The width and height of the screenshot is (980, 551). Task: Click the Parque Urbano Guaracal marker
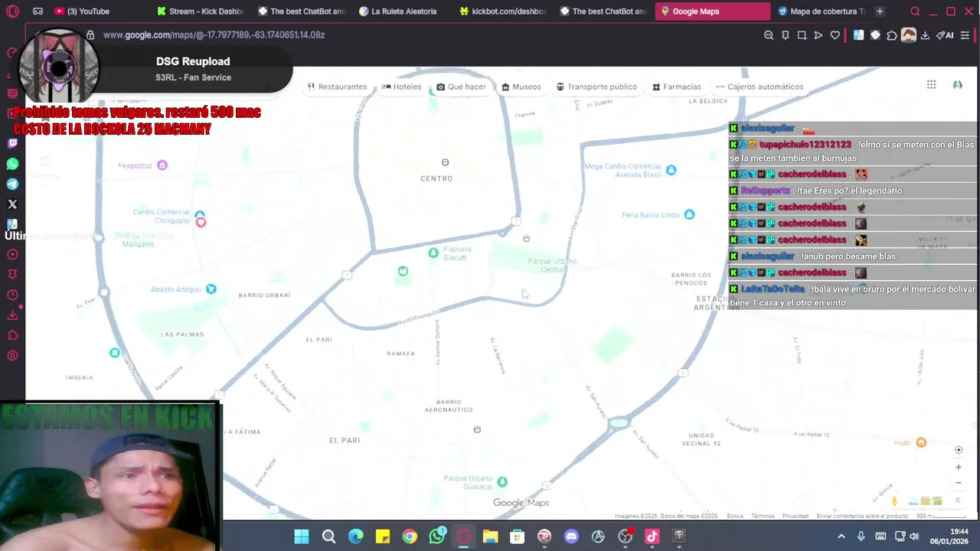tap(502, 481)
